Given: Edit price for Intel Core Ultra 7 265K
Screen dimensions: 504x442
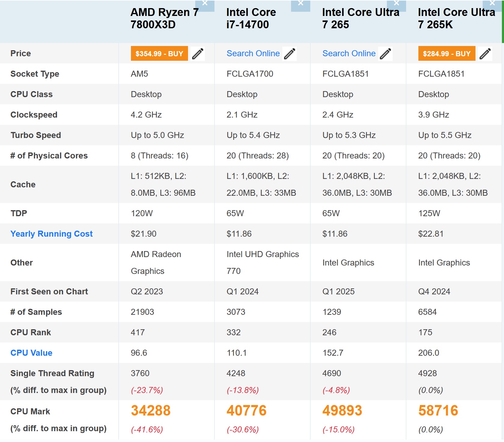Looking at the screenshot, I should click(485, 54).
